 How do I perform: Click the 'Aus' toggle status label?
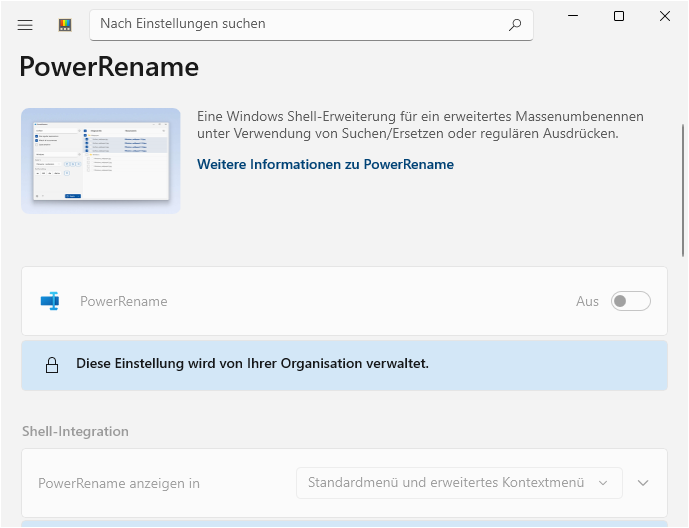(587, 301)
